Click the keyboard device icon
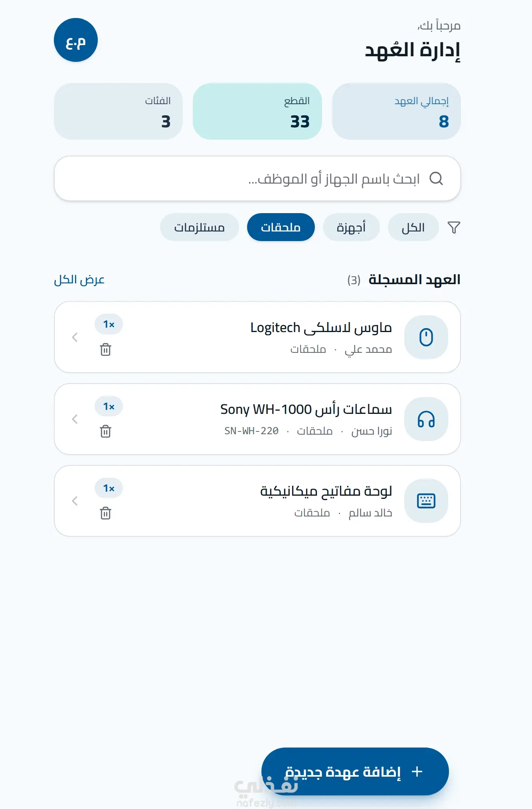 click(x=426, y=501)
